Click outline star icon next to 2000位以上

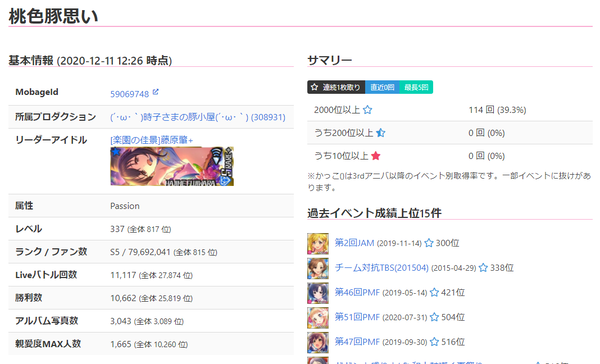[367, 110]
